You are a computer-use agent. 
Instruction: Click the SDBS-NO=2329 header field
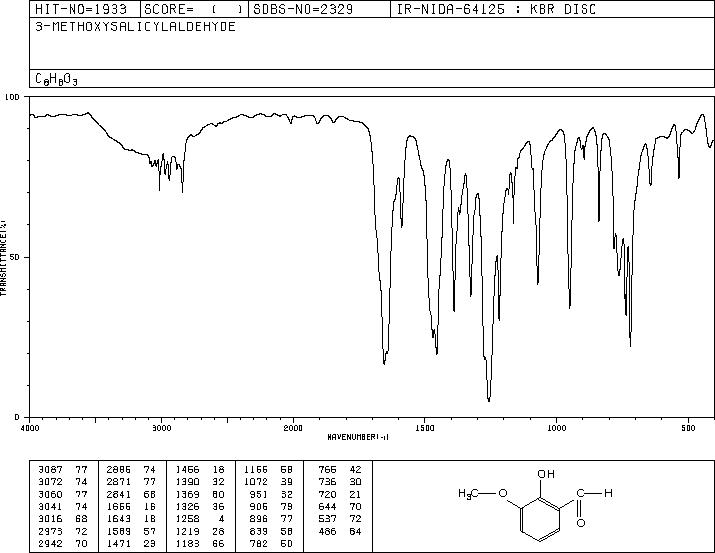[319, 9]
